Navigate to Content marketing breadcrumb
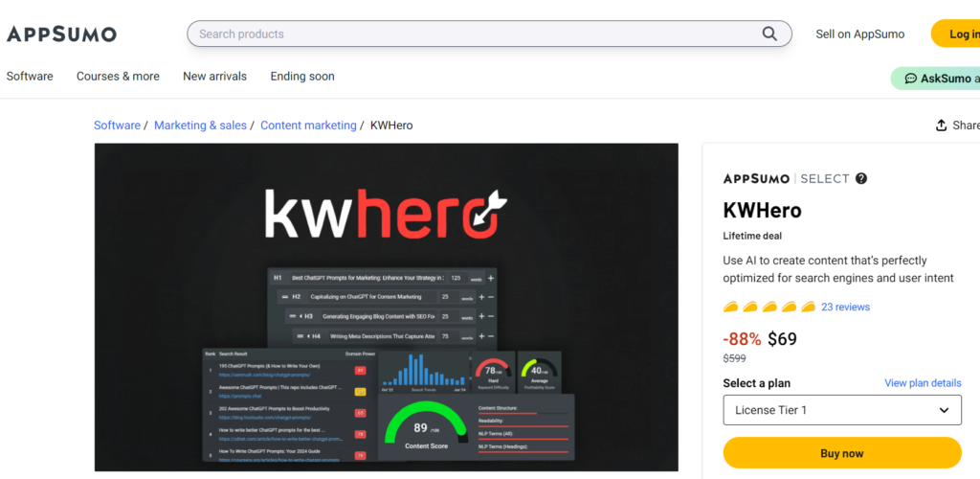The height and width of the screenshot is (479, 980). pyautogui.click(x=308, y=125)
